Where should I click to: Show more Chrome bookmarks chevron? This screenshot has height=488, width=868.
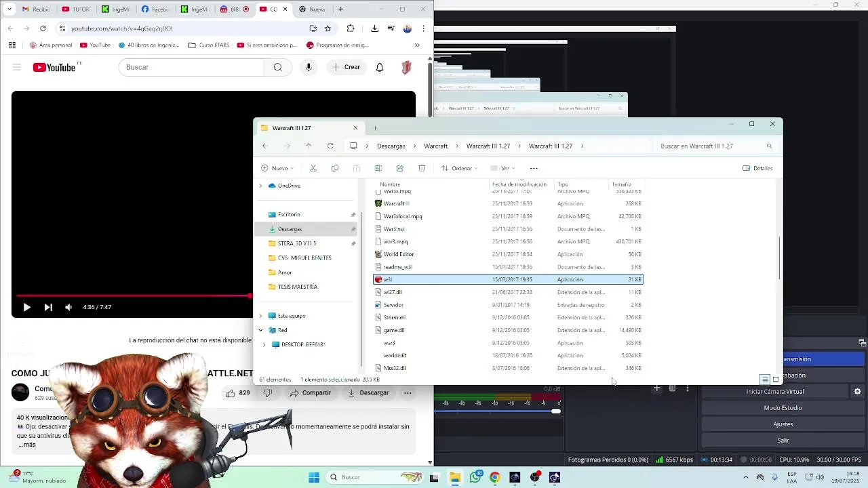pos(417,45)
